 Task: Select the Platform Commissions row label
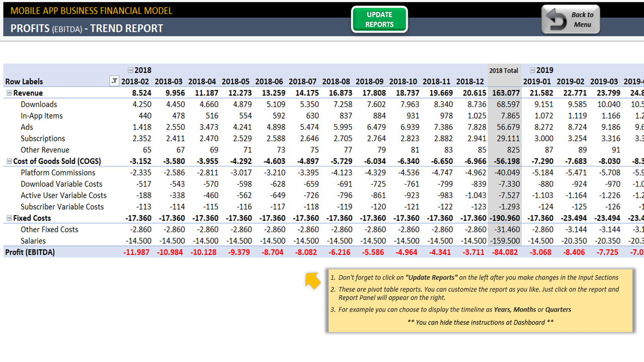(58, 172)
